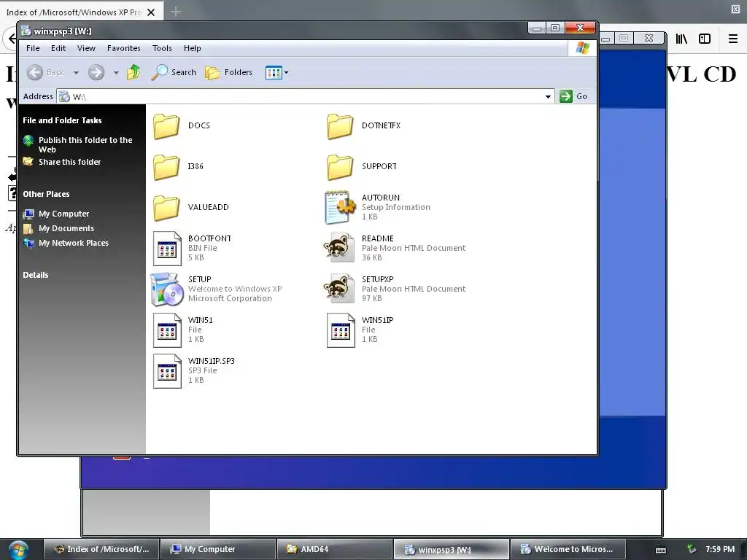Image resolution: width=747 pixels, height=560 pixels.
Task: Open the Edit menu
Action: [x=58, y=48]
